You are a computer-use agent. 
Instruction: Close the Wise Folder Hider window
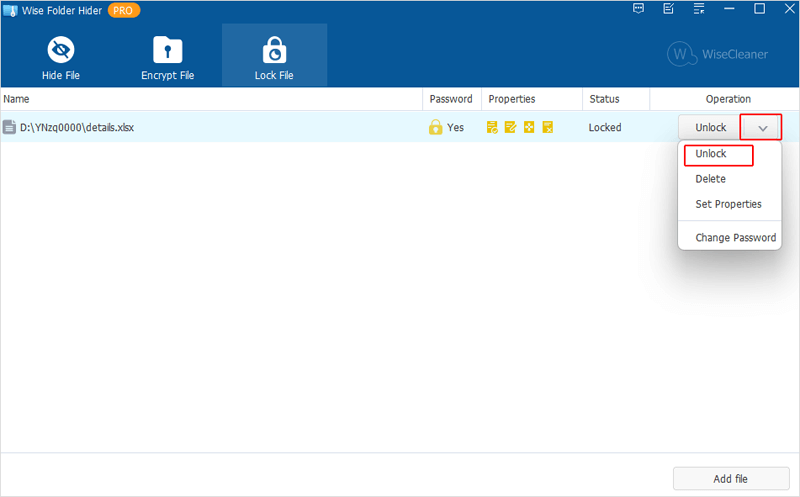(x=789, y=9)
